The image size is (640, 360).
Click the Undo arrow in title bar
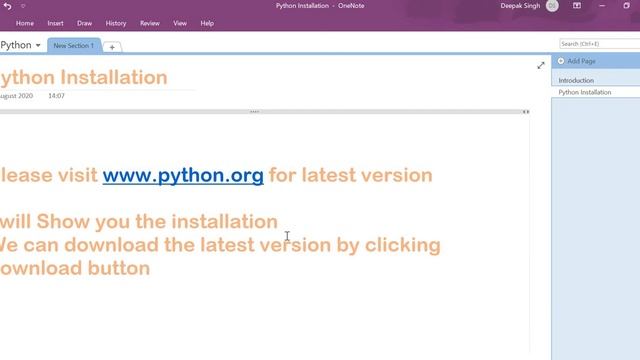[x=7, y=6]
